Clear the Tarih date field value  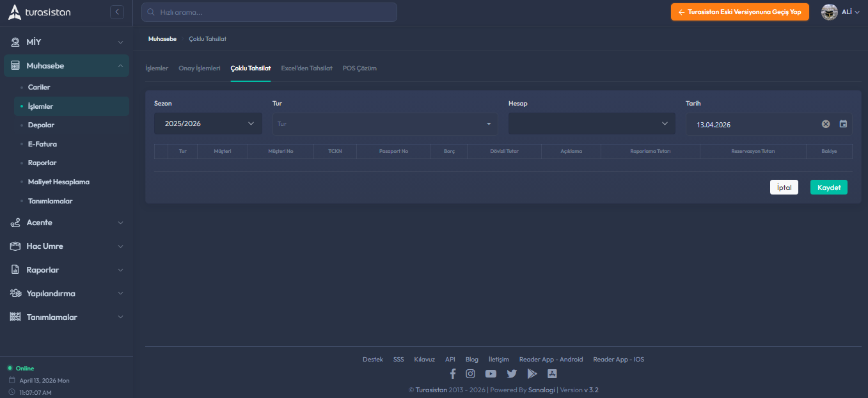[x=826, y=124]
